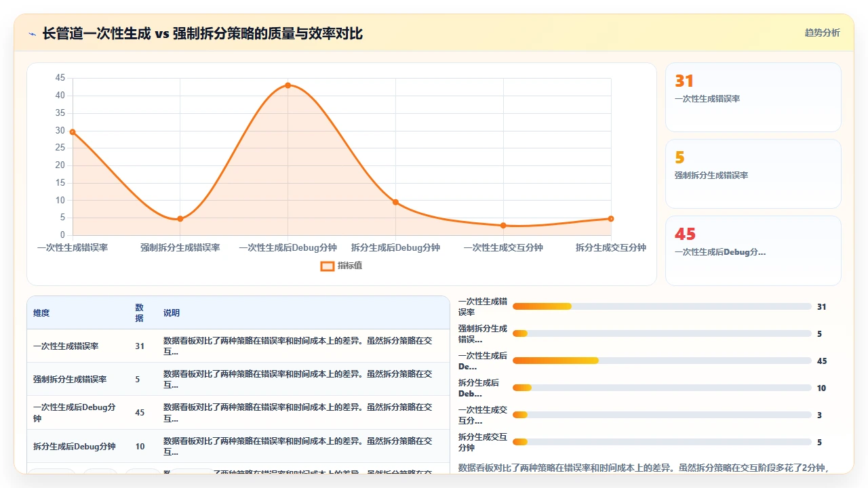Open the description in the table's 一次性生成错误率 row
The height and width of the screenshot is (488, 868).
298,346
